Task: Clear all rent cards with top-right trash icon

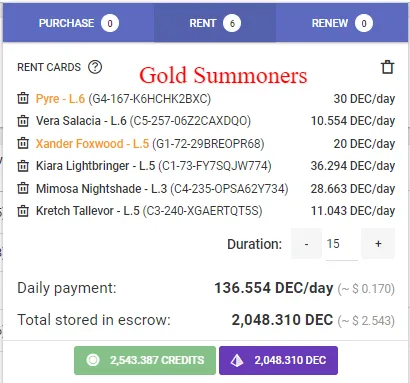Action: click(x=387, y=67)
